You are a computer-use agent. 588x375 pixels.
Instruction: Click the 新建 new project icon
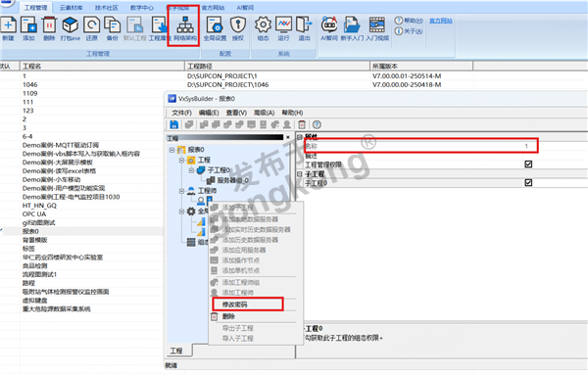click(x=8, y=25)
